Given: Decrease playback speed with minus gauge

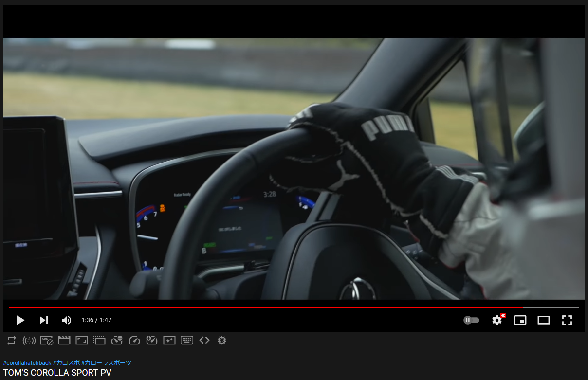Looking at the screenshot, I should click(x=117, y=341).
